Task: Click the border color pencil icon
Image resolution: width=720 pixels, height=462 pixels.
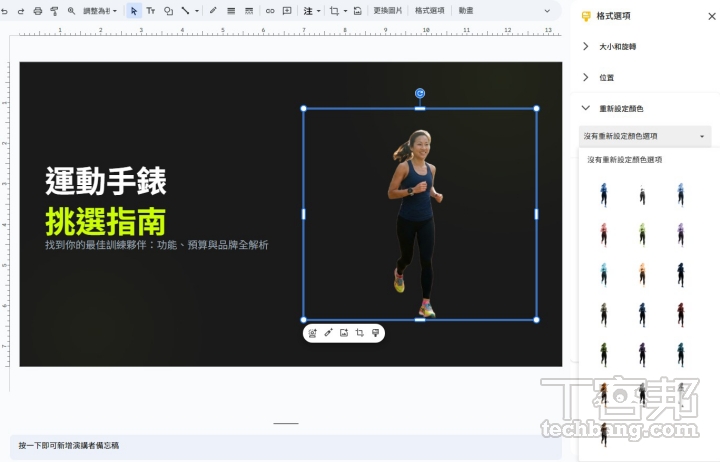Action: pyautogui.click(x=213, y=11)
